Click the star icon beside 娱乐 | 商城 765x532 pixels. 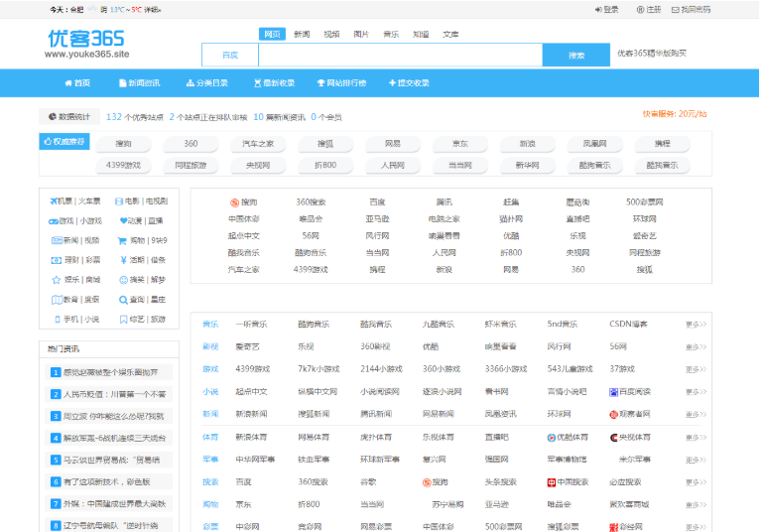(57, 280)
